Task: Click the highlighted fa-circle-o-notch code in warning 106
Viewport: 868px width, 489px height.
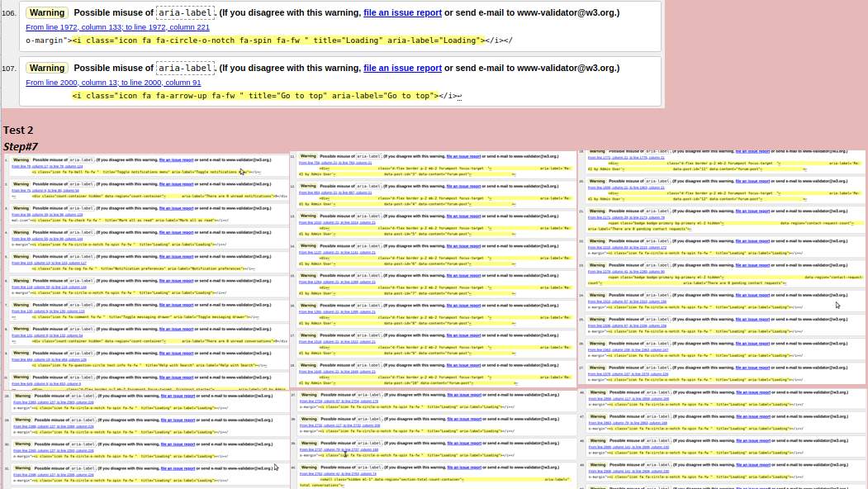Action: pos(278,40)
